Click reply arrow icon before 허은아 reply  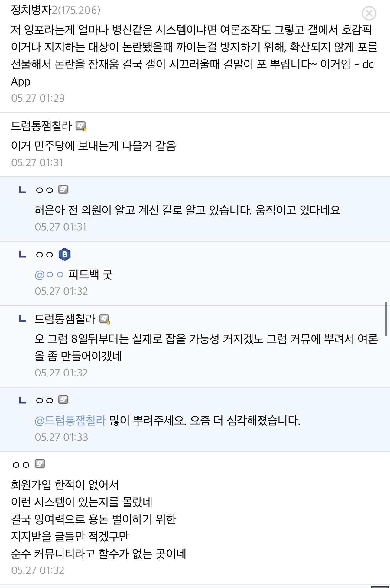(x=22, y=190)
